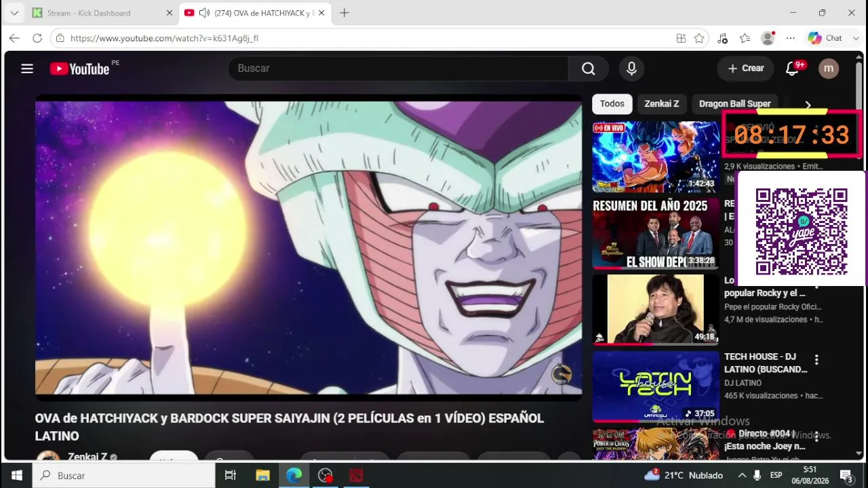Show hidden system tray icons chevron
This screenshot has width=868, height=488.
(x=741, y=475)
